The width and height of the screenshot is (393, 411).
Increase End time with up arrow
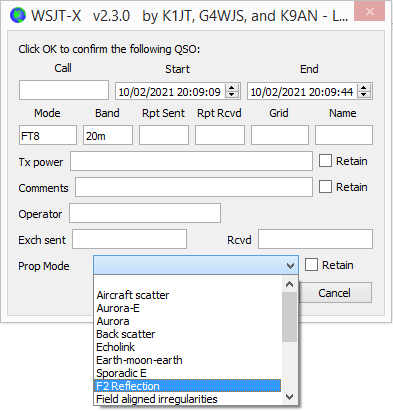click(x=364, y=87)
